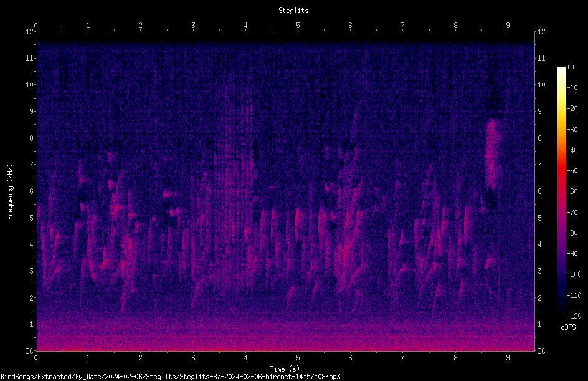Click the 12 kHz label on left axis
The height and width of the screenshot is (381, 588).
coord(30,32)
